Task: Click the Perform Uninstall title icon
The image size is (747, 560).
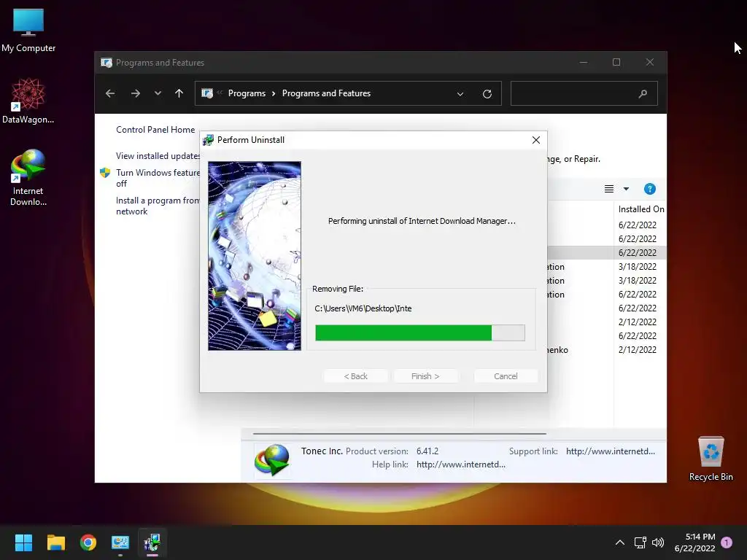Action: click(208, 140)
